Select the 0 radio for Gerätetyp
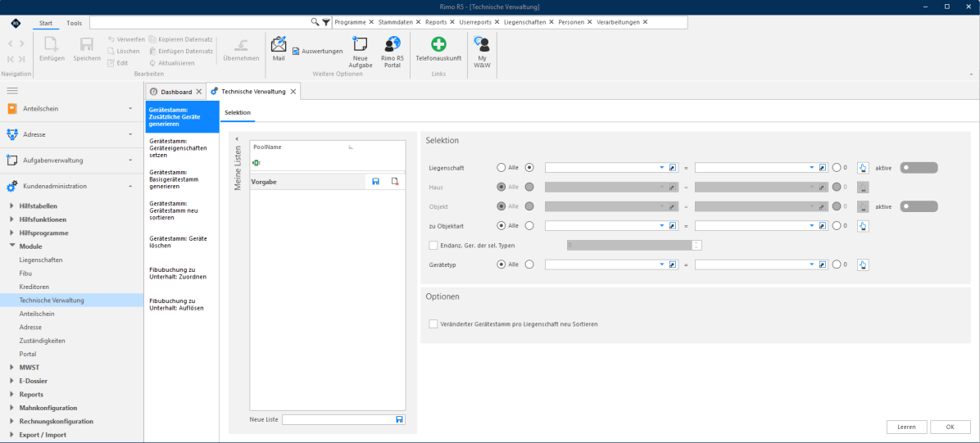Screen dimensions: 980x443 [x=837, y=264]
